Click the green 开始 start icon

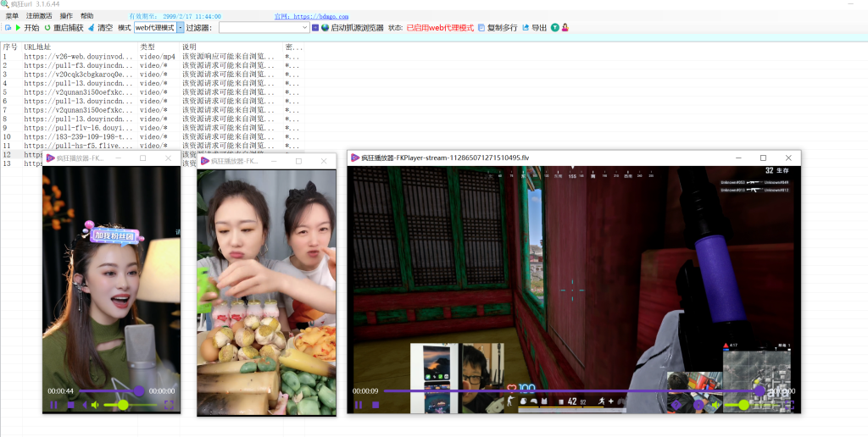18,28
